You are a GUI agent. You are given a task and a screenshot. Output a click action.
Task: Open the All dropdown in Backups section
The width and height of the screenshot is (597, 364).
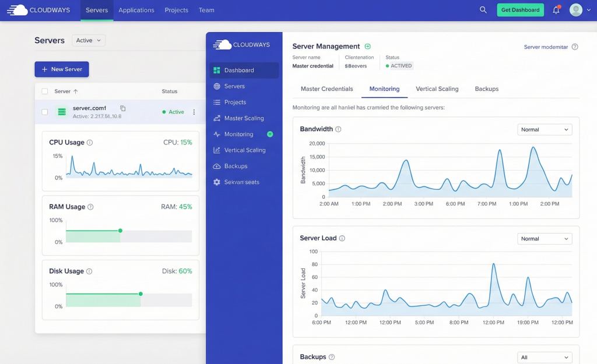tap(545, 357)
